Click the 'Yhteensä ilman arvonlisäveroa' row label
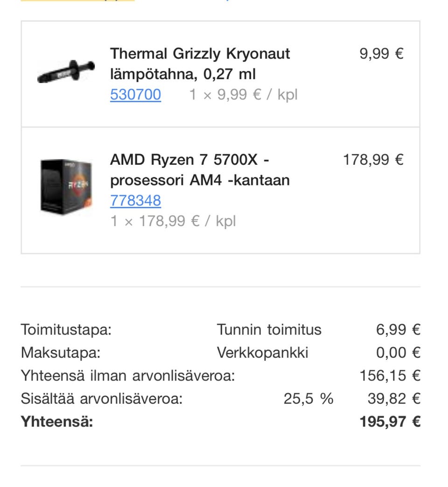 (x=127, y=375)
